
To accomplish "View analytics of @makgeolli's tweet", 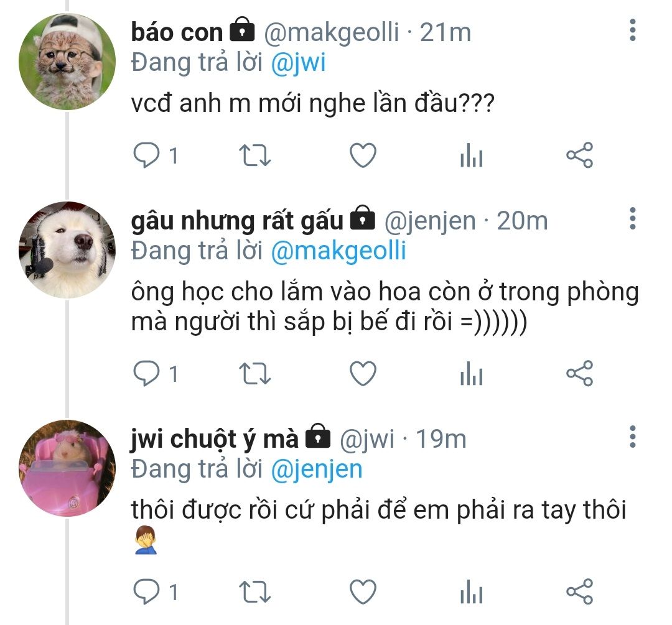I will pos(472,155).
